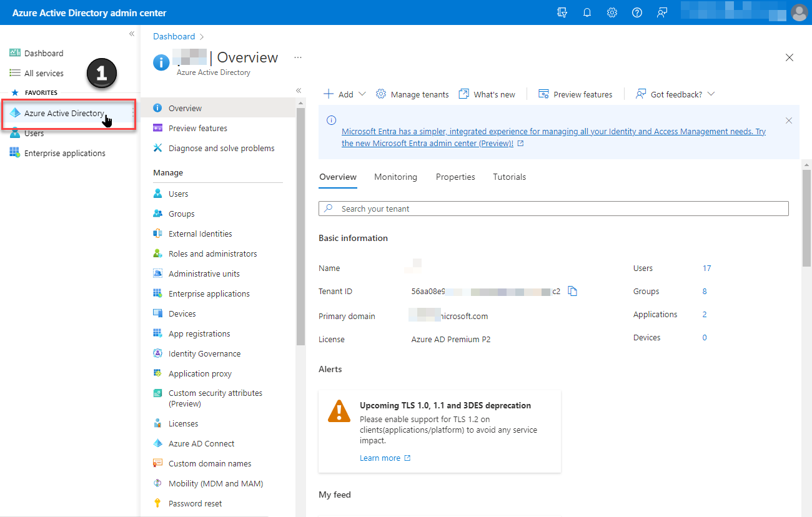Open the Microsoft Entra admin center link

pyautogui.click(x=553, y=137)
